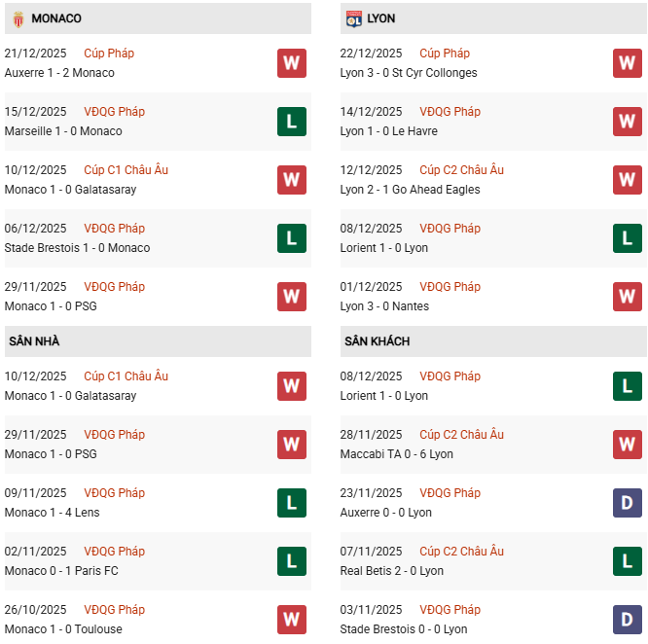Click W badge for Lyon 3 - 0 St Cyr Collonges

[627, 63]
